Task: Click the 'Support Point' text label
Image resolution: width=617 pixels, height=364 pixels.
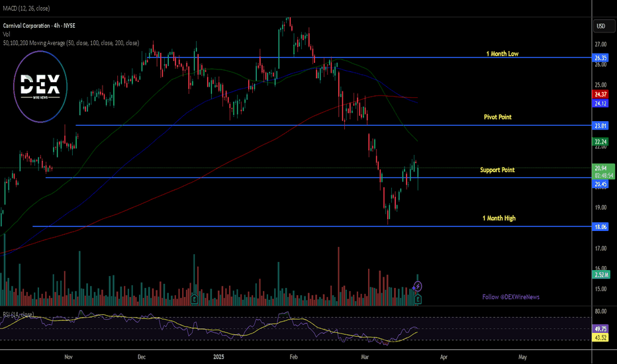Action: (x=497, y=170)
